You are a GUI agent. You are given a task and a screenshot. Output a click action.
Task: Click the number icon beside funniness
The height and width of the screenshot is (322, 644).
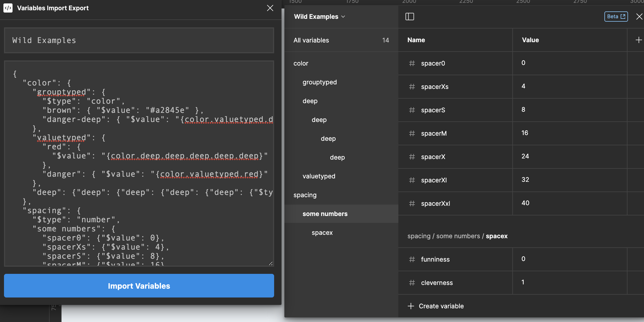pos(411,259)
